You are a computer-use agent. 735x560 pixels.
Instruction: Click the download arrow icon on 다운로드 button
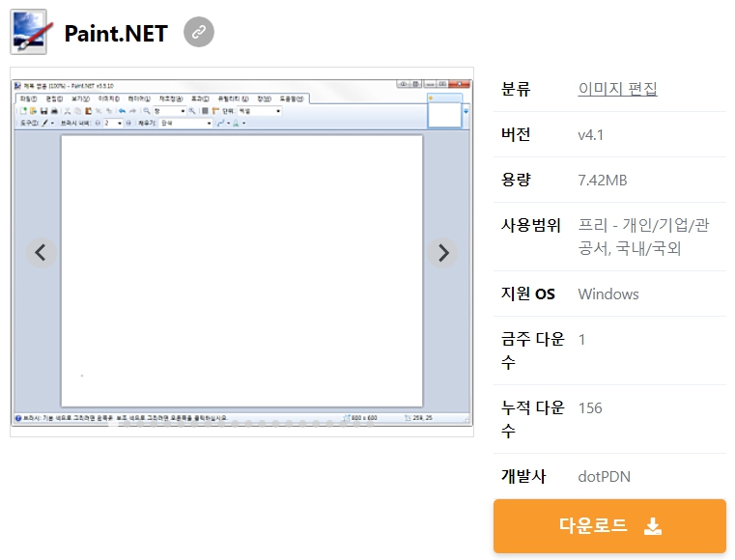coord(653,526)
